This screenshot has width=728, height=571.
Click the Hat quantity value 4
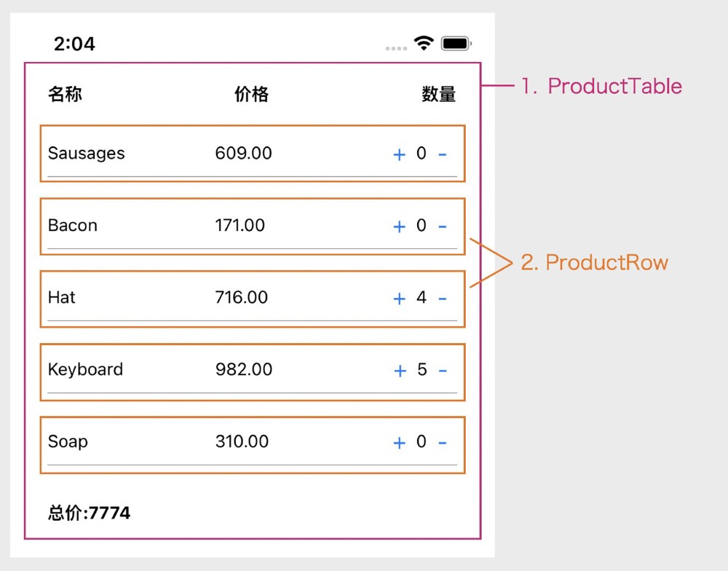pos(422,298)
